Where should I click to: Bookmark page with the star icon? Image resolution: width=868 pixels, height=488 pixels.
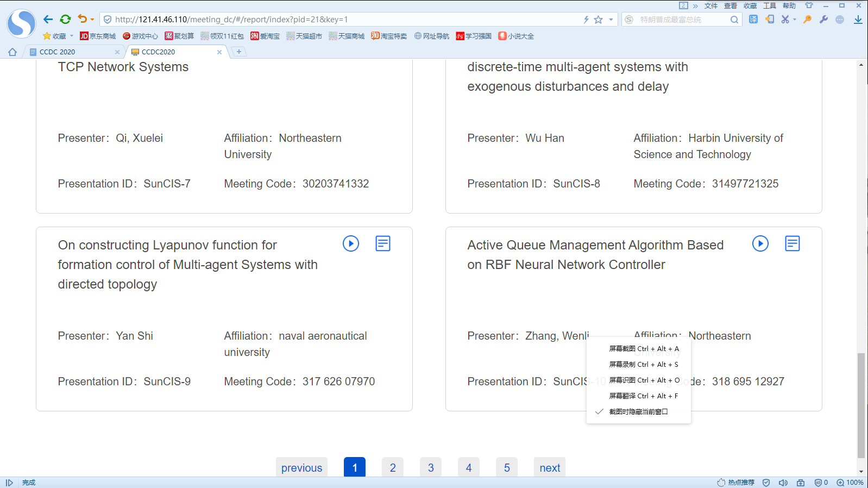(x=598, y=20)
